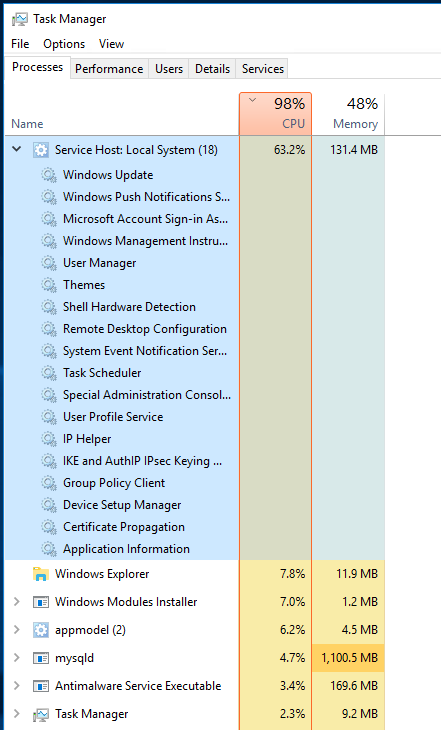Click the Windows Update service gear icon
The height and width of the screenshot is (730, 441).
click(48, 175)
